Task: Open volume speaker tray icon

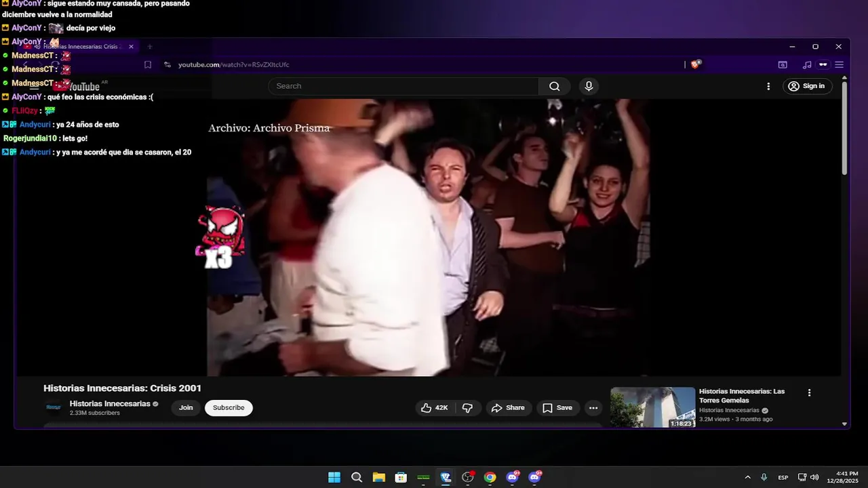Action: [814, 477]
